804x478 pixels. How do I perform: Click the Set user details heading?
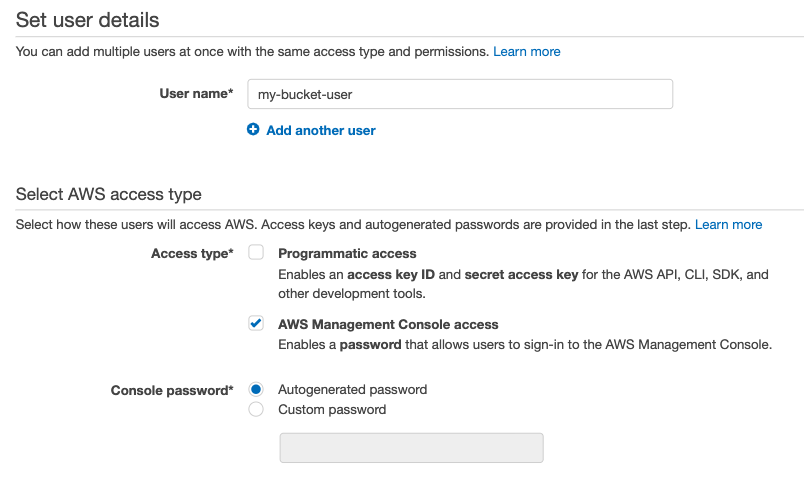pyautogui.click(x=87, y=20)
